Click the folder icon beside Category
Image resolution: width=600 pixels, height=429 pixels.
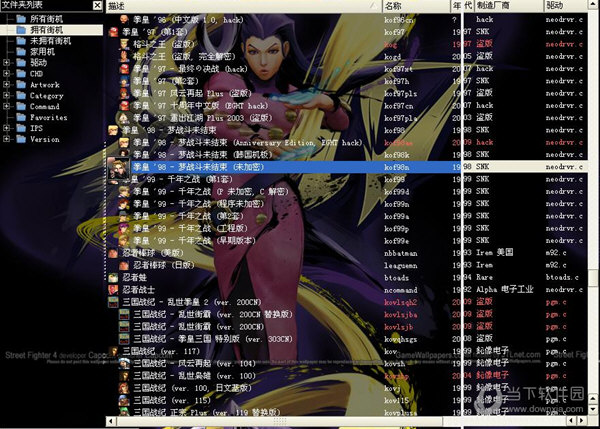point(21,96)
